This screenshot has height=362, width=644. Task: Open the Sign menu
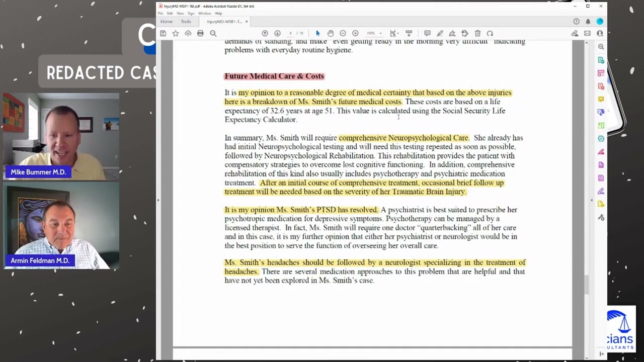[191, 13]
